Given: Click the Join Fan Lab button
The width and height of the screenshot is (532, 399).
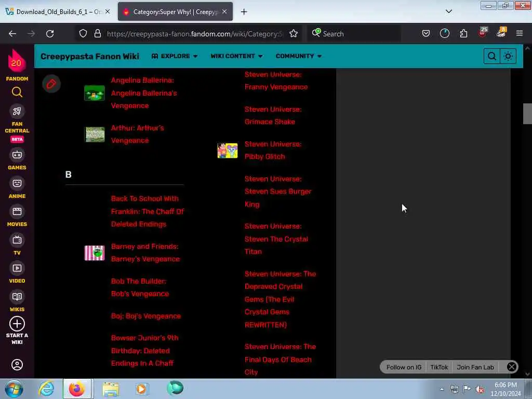Looking at the screenshot, I should (475, 367).
